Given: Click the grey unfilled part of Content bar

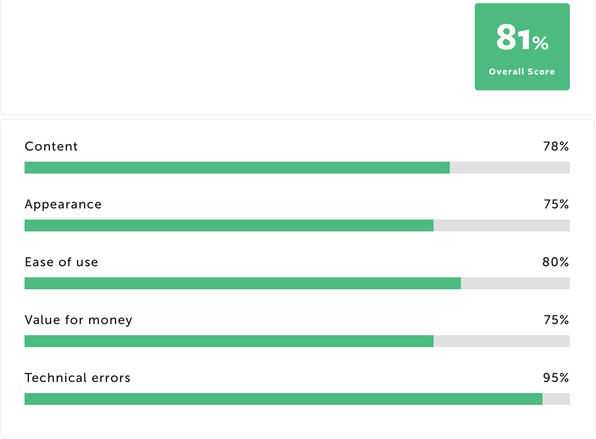Looking at the screenshot, I should point(510,168).
